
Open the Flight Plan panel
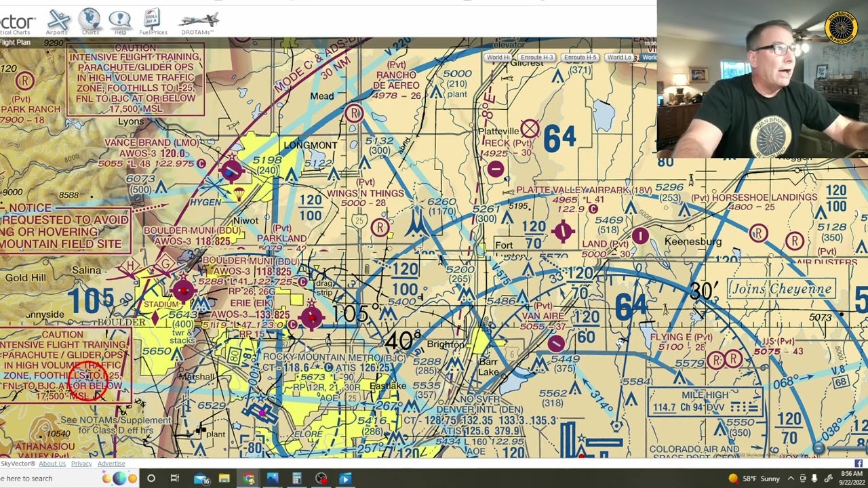16,42
